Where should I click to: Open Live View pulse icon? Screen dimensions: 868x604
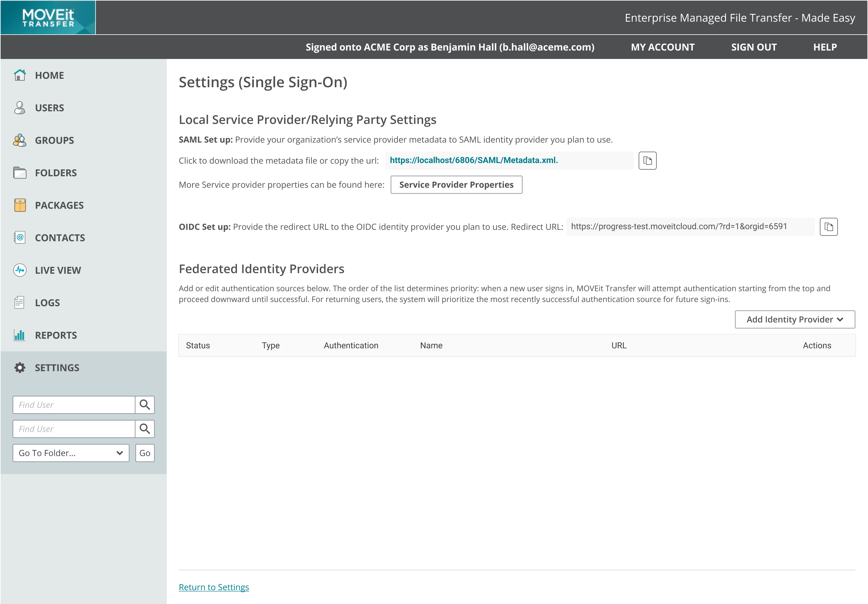point(20,270)
